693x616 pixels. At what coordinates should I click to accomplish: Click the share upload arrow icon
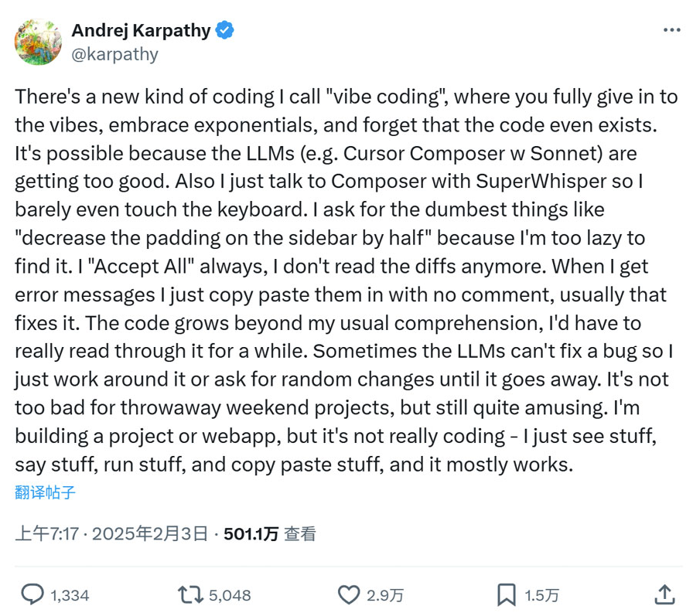[x=664, y=594]
